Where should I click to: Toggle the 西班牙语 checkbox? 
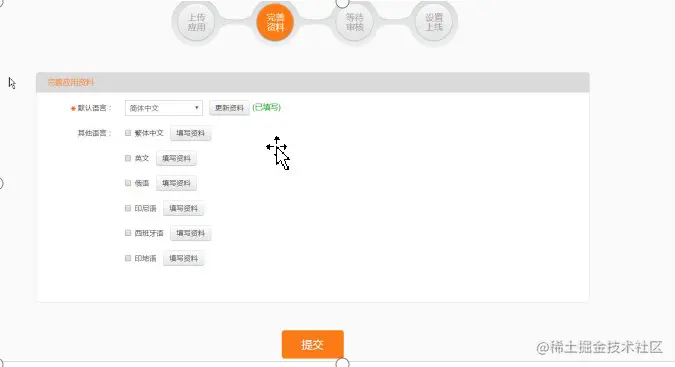(x=128, y=233)
